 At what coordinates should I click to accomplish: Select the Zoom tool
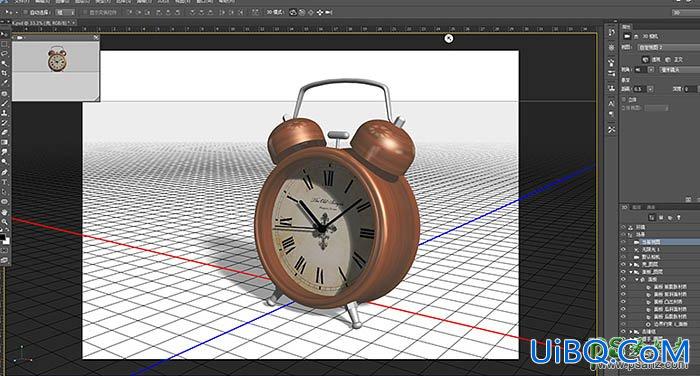4,221
